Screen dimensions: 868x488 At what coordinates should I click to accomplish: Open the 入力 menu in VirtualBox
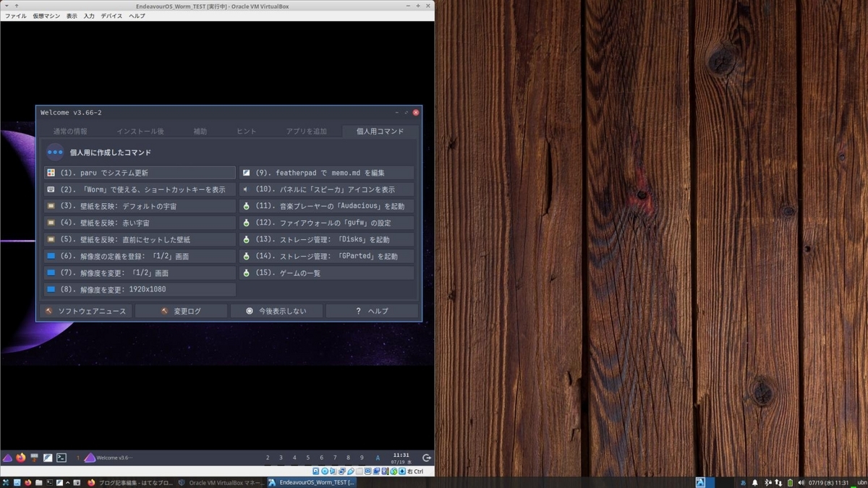89,16
